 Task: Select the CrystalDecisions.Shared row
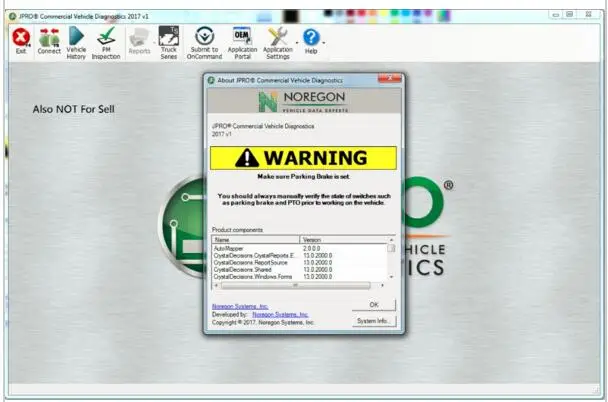tap(299, 270)
